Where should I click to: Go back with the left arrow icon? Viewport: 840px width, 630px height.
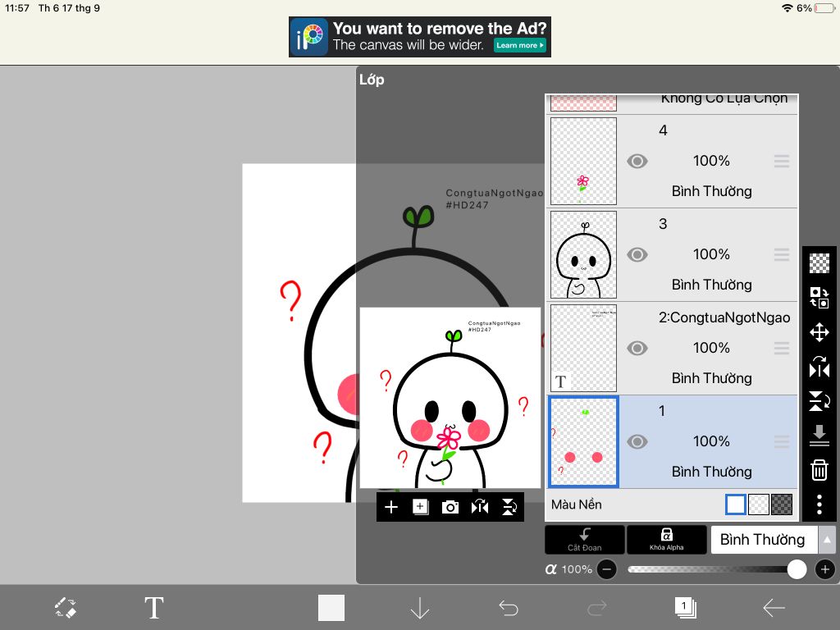click(774, 608)
